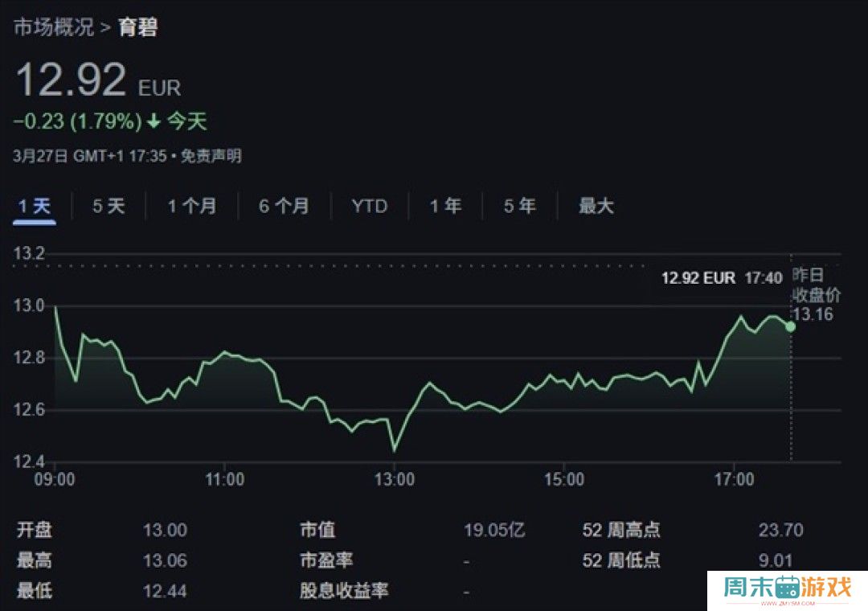Image resolution: width=868 pixels, height=611 pixels.
Task: Select the 6 个月 range tab
Action: 284,207
